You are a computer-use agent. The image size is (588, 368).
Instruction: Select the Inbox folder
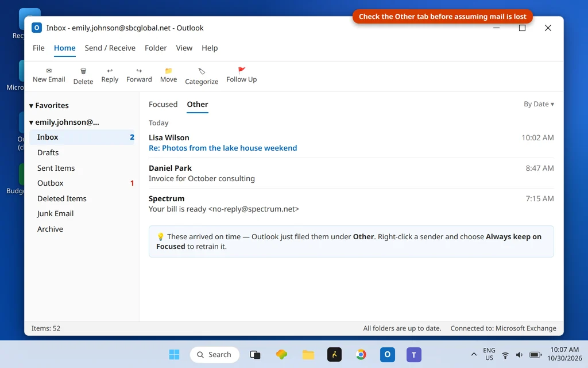pyautogui.click(x=82, y=137)
